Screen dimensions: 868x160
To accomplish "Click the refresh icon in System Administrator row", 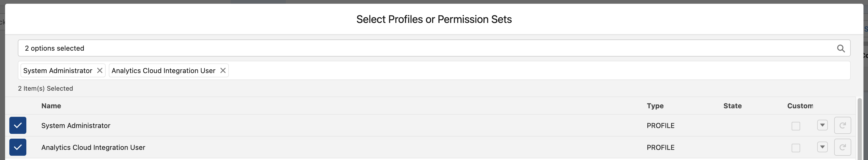I will (x=842, y=126).
